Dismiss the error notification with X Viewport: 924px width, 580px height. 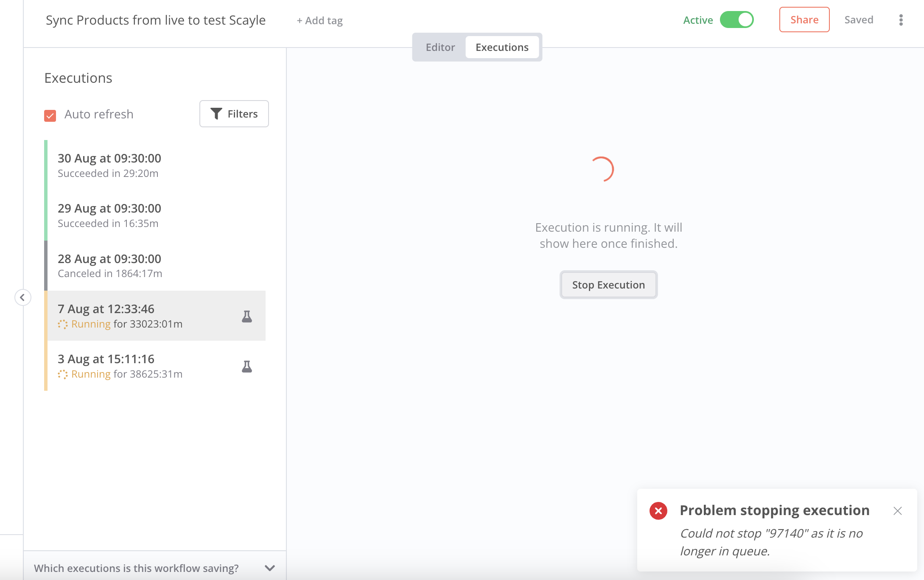pyautogui.click(x=897, y=511)
